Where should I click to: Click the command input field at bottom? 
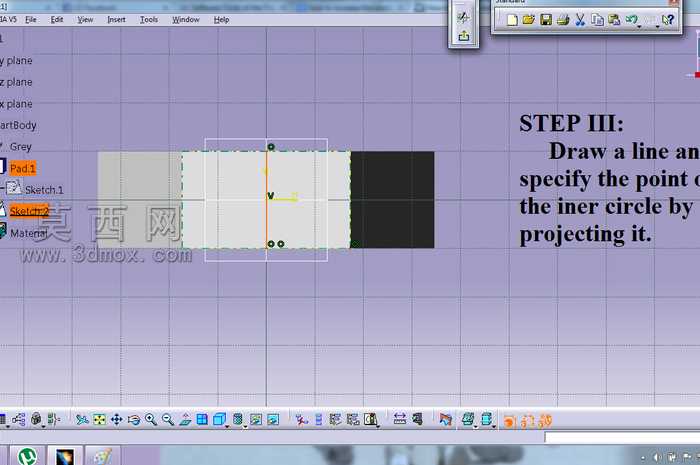622,438
